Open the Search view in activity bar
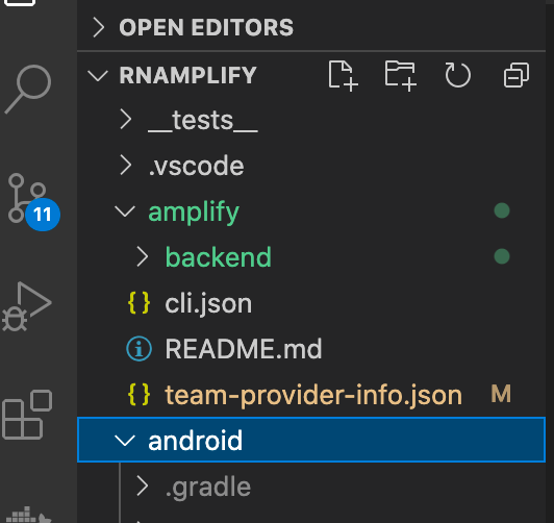The height and width of the screenshot is (525, 554). 28,89
